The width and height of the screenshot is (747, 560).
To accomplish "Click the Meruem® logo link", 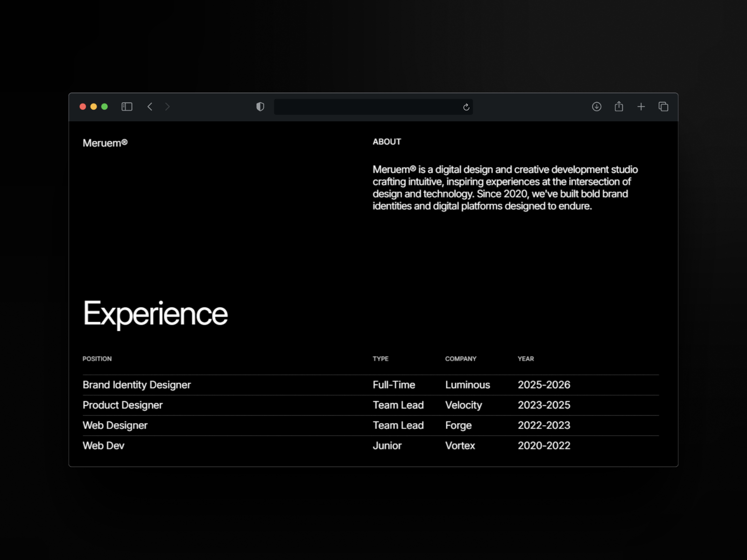I will coord(105,143).
